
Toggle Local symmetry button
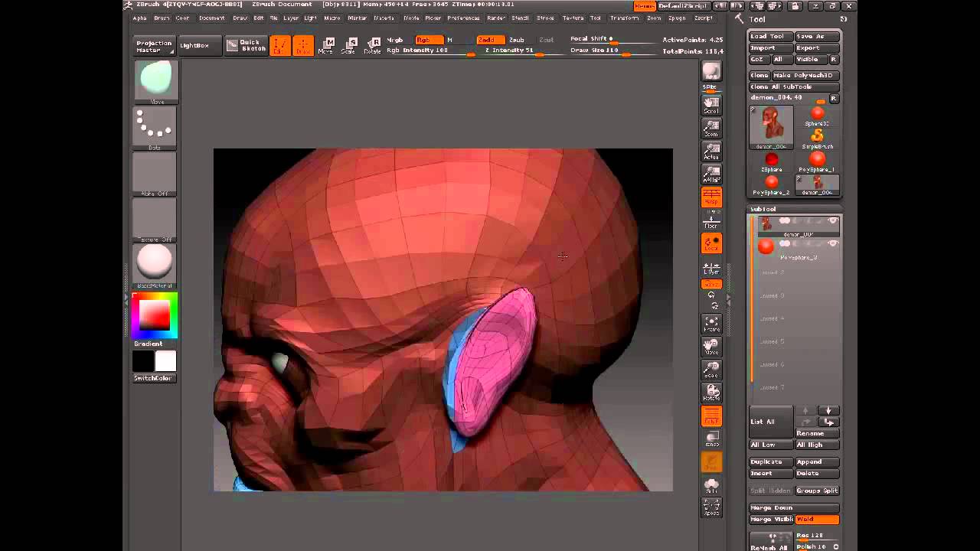[711, 243]
